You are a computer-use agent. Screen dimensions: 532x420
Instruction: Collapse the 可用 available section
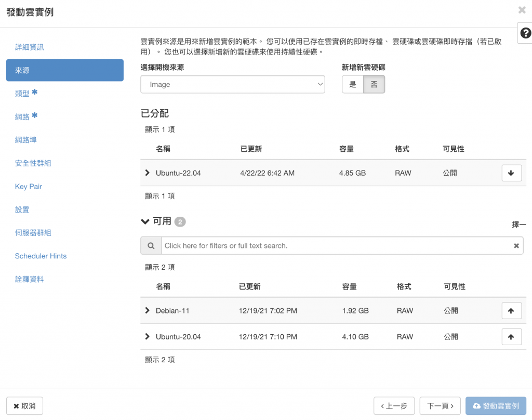(145, 221)
